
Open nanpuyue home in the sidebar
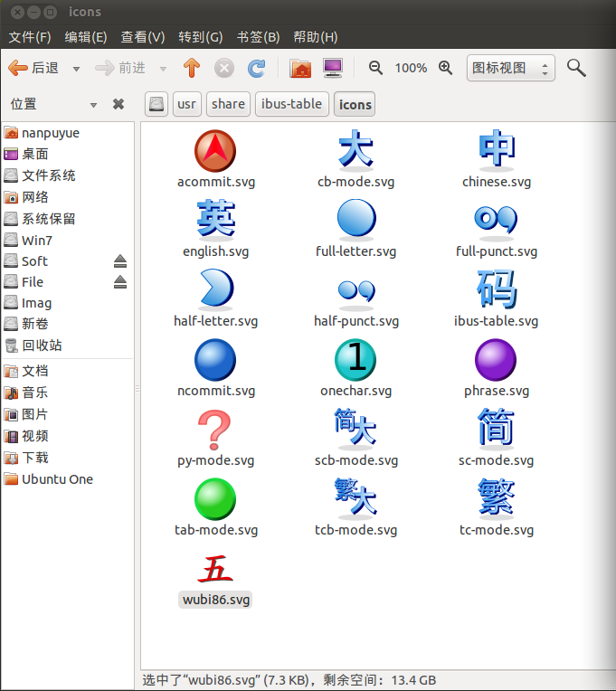pyautogui.click(x=68, y=133)
